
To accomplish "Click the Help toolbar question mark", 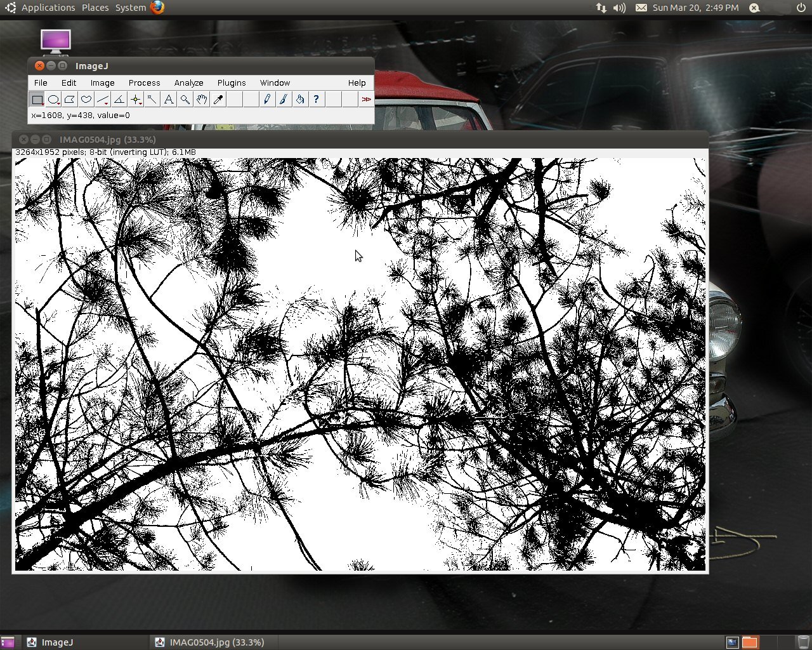I will 316,99.
